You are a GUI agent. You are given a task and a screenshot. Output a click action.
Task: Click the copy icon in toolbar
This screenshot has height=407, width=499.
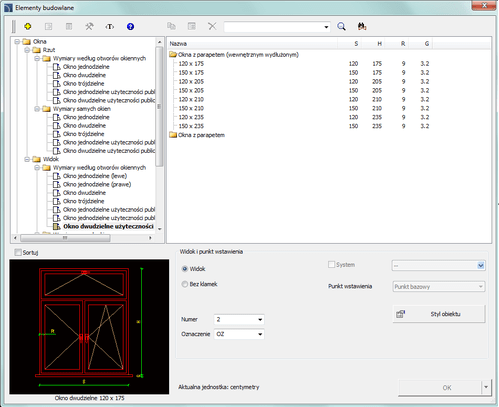point(171,26)
